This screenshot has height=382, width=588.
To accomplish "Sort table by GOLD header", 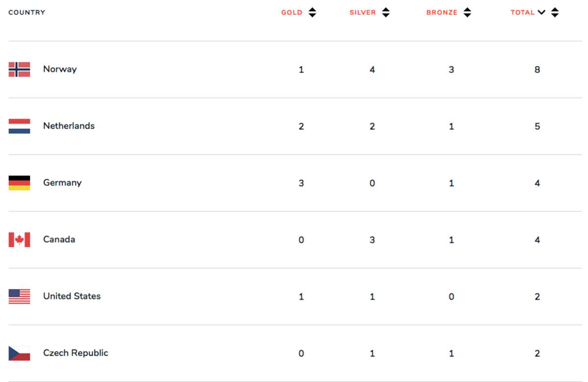I will (292, 13).
